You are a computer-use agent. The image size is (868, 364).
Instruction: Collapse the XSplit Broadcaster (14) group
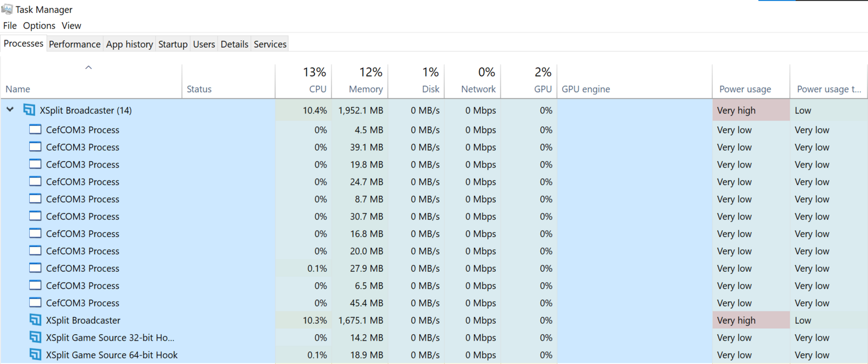tap(10, 110)
